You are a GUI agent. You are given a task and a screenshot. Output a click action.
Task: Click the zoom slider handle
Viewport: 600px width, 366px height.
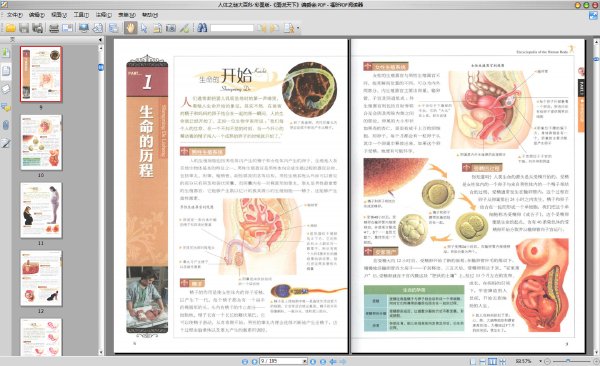click(x=568, y=361)
